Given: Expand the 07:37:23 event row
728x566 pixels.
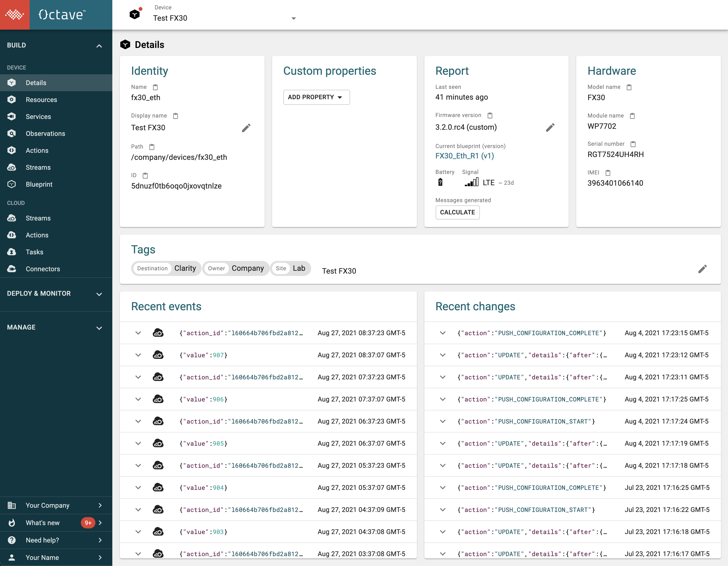Looking at the screenshot, I should [x=138, y=377].
